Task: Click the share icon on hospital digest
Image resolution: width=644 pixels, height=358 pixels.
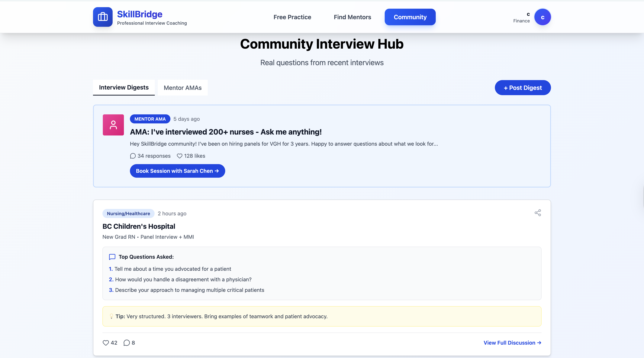Action: tap(537, 213)
